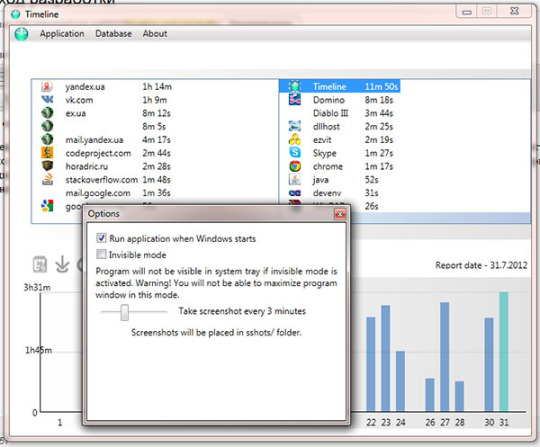Enable the Invisible mode checkbox
Image resolution: width=540 pixels, height=447 pixels.
pos(101,254)
